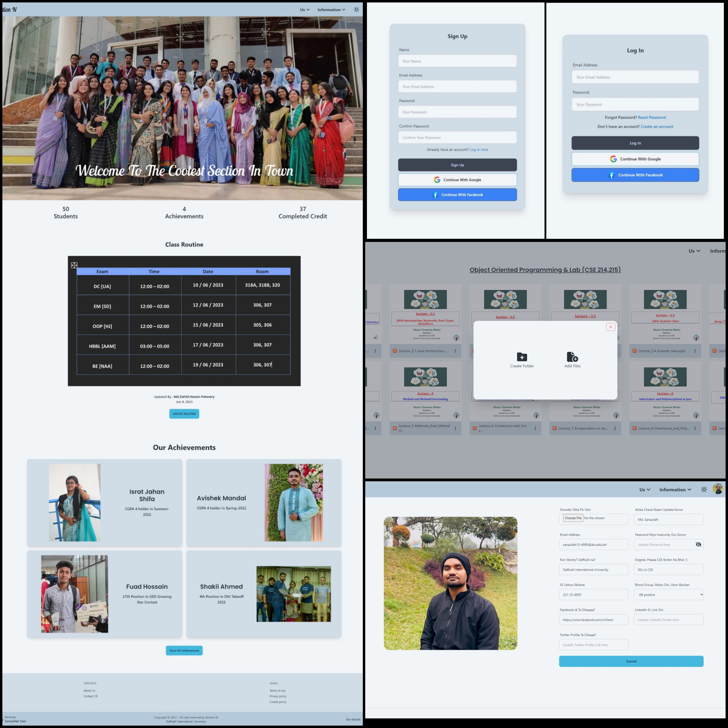Viewport: 728px width, 728px height.
Task: Click the Choose File upload button
Action: (573, 518)
